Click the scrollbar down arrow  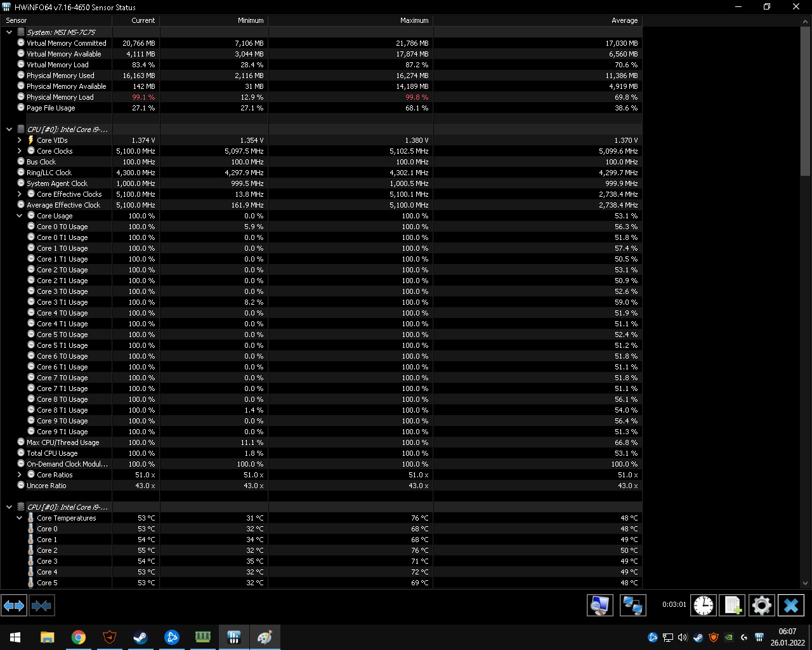[x=806, y=583]
